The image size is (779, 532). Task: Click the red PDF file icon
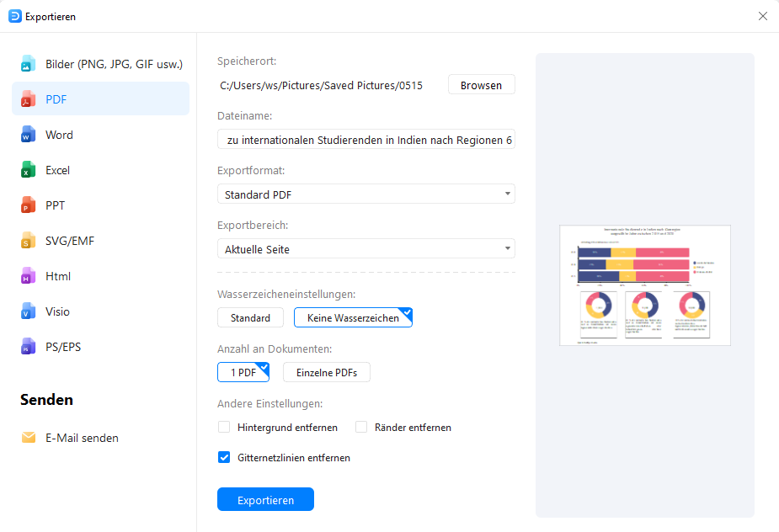[28, 99]
